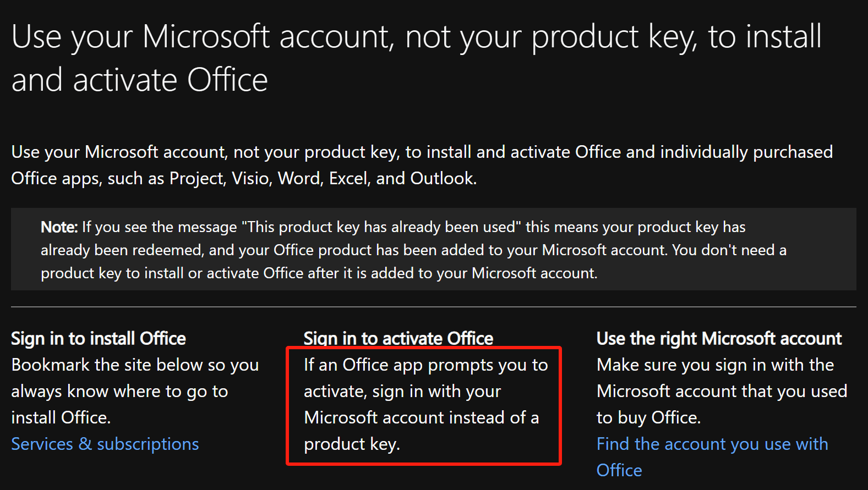The width and height of the screenshot is (868, 490).
Task: Click the 'Make sure you sign in' paragraph
Action: coord(721,391)
